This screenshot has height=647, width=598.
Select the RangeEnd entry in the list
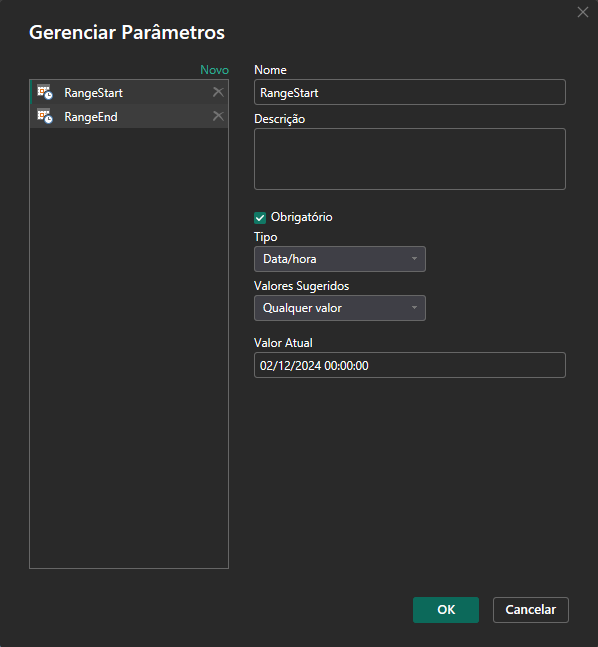pyautogui.click(x=129, y=116)
